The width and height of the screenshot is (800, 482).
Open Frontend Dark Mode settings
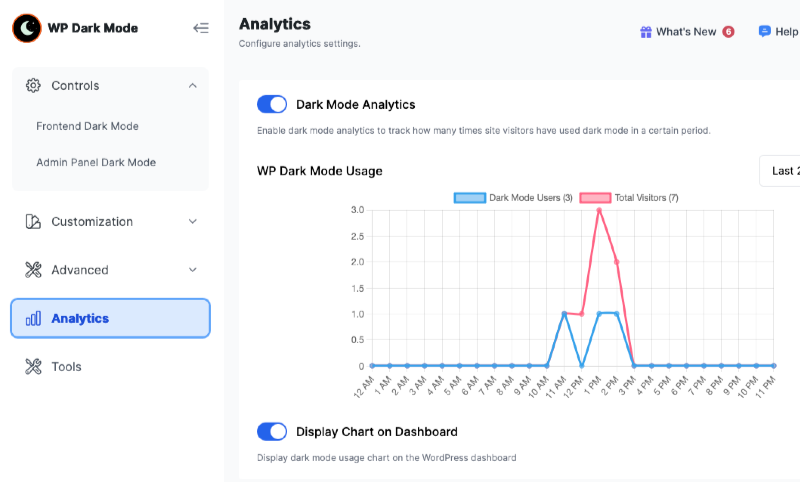point(87,126)
